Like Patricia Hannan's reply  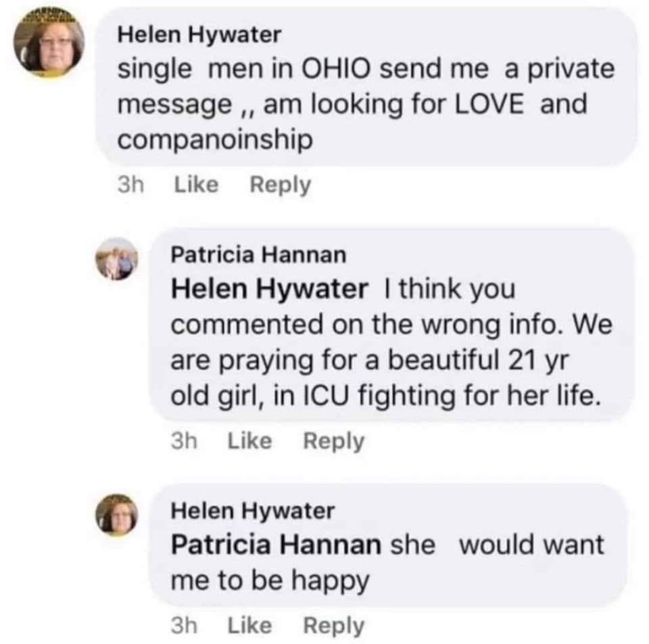pyautogui.click(x=249, y=441)
